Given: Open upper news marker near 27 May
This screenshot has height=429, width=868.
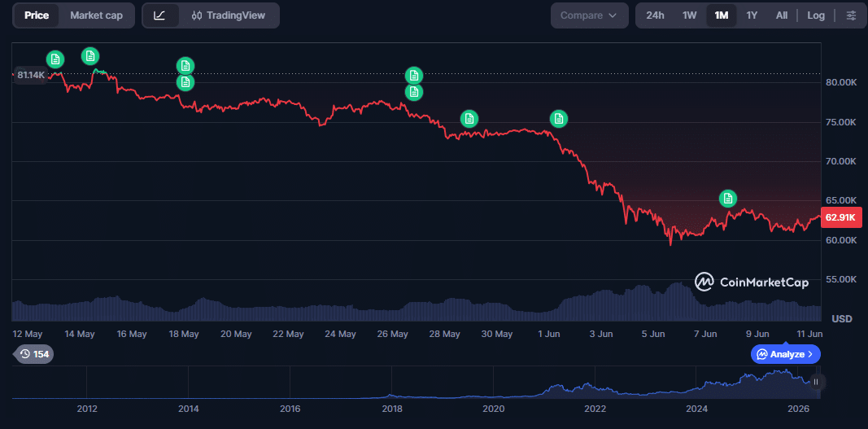Looking at the screenshot, I should (414, 76).
